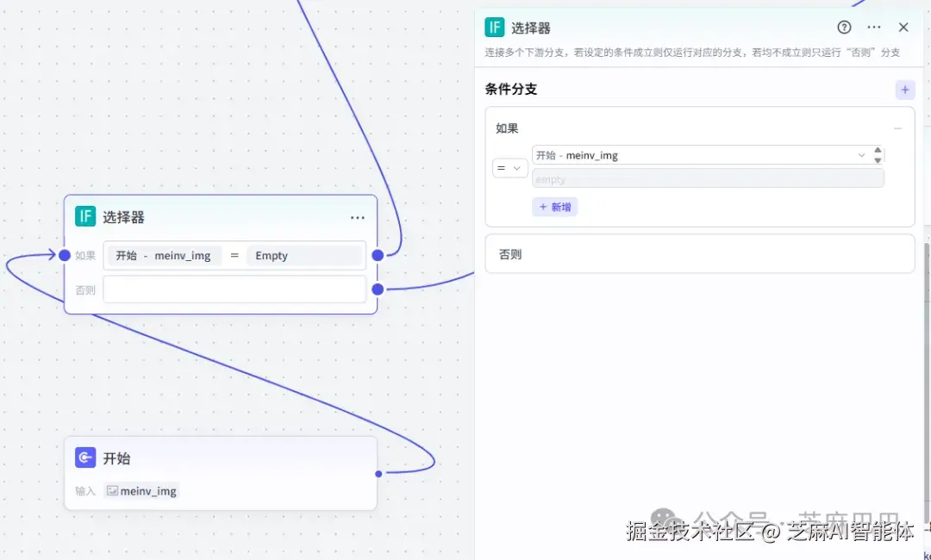The image size is (931, 560).
Task: Select the 否则 branch section in the panel
Action: click(x=700, y=252)
